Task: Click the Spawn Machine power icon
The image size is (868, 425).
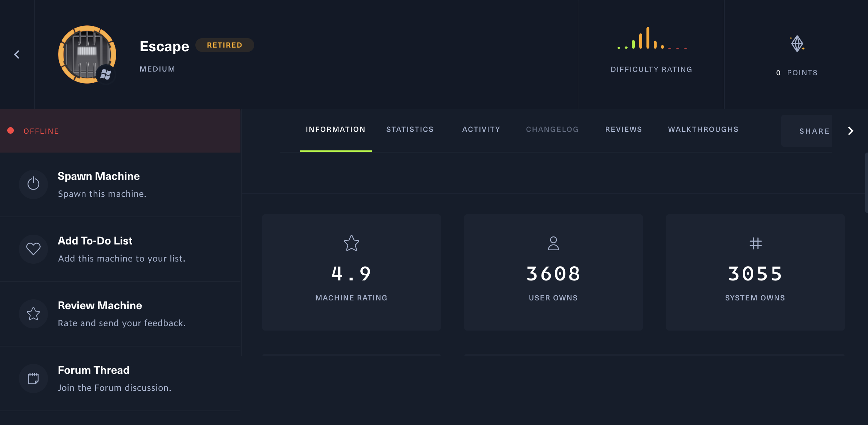Action: click(x=33, y=184)
